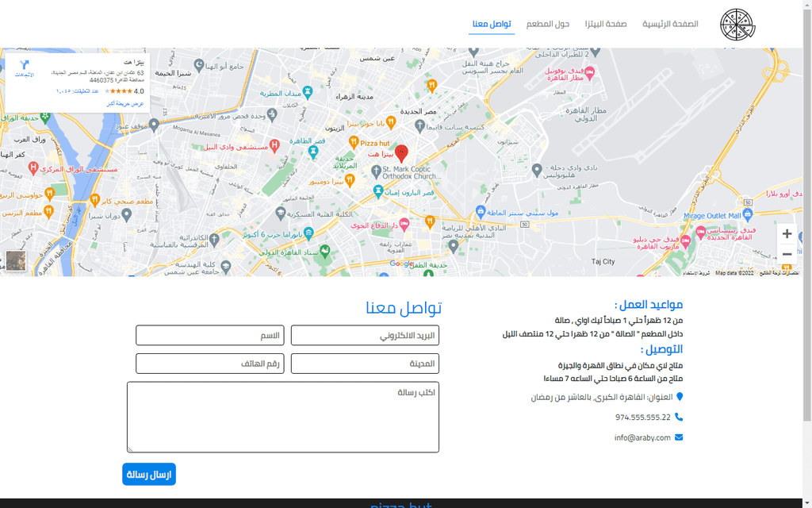Image resolution: width=812 pixels, height=508 pixels.
Task: Click the مطعم صبحي كابر restaurant marker
Action: click(x=95, y=199)
